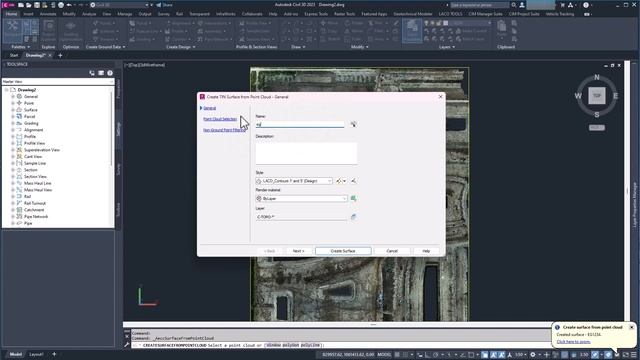The height and width of the screenshot is (360, 640).
Task: Close the Create surface notification bubble
Action: (x=631, y=327)
